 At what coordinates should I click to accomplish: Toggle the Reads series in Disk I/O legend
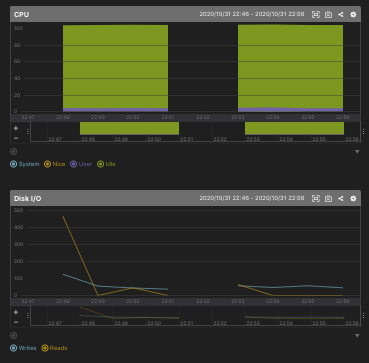point(54,348)
